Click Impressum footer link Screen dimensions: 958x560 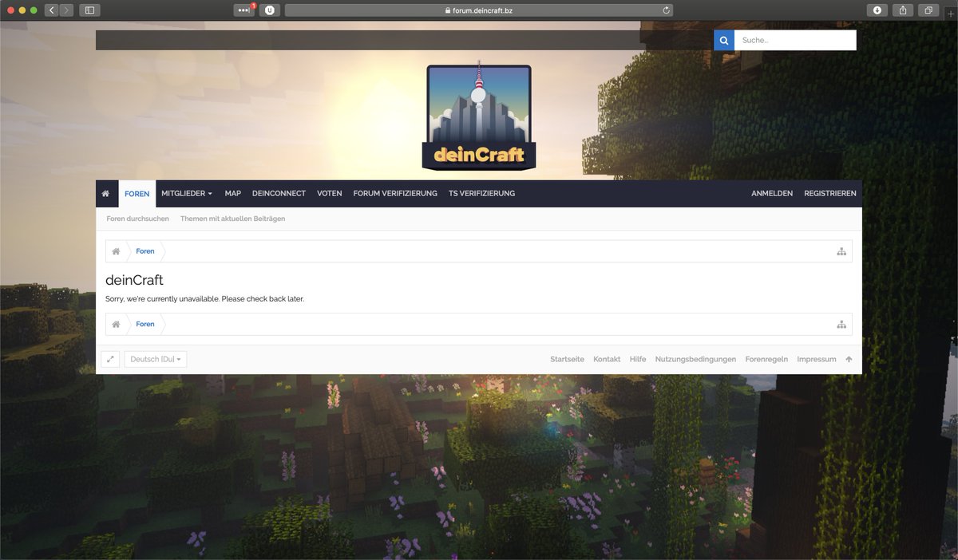pyautogui.click(x=817, y=360)
